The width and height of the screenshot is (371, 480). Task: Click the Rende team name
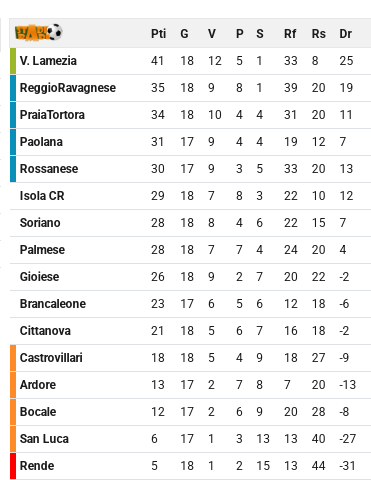click(37, 466)
